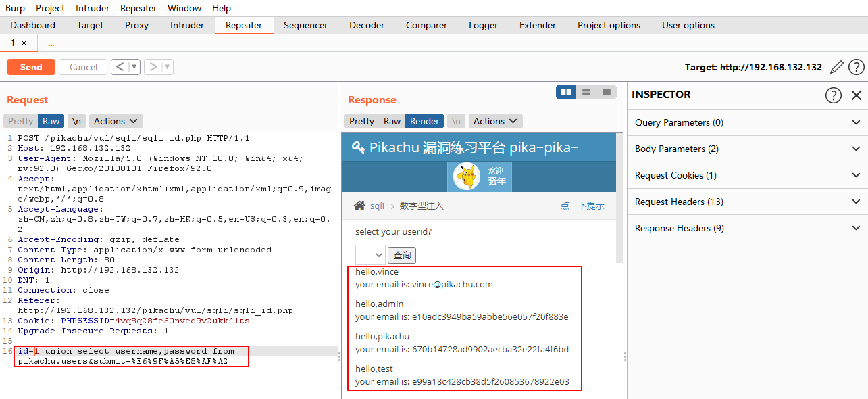Viewport: 868px width, 399px height.
Task: Open the Window menu
Action: 184,8
